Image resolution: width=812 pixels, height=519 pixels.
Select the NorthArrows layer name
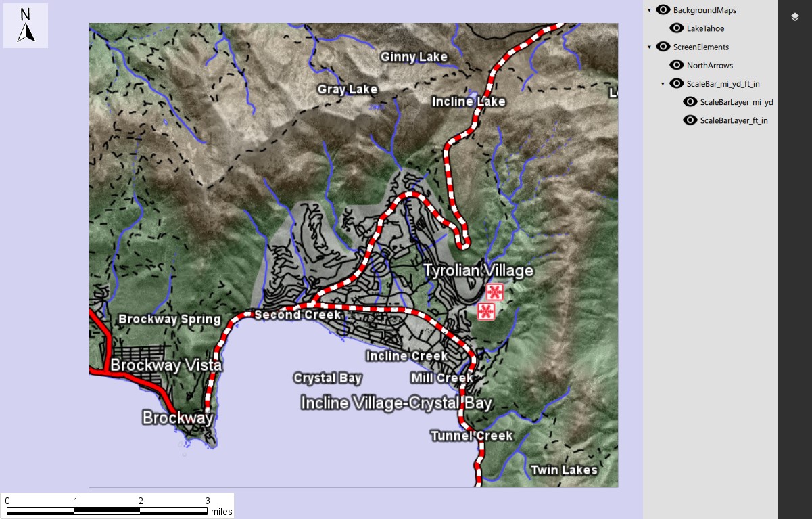tap(709, 65)
